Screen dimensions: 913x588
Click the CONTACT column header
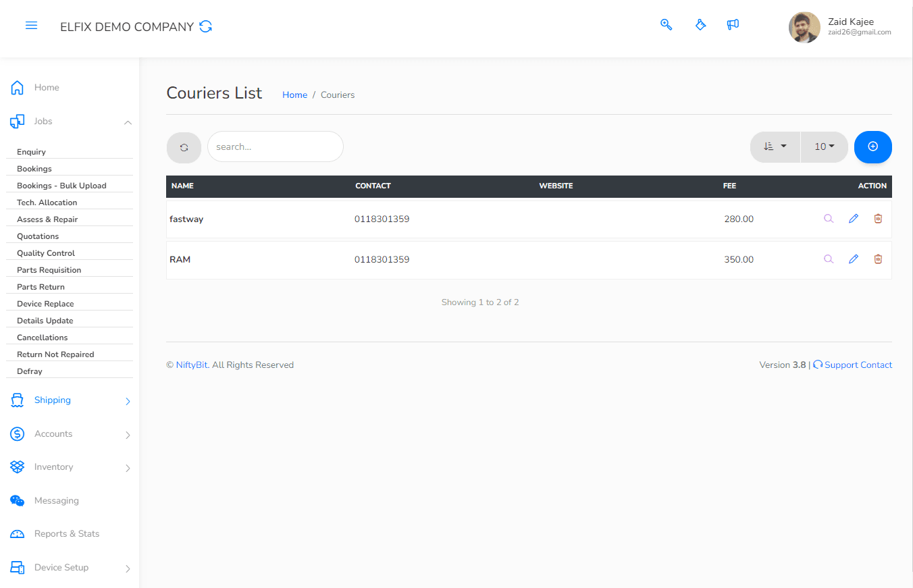click(x=373, y=186)
